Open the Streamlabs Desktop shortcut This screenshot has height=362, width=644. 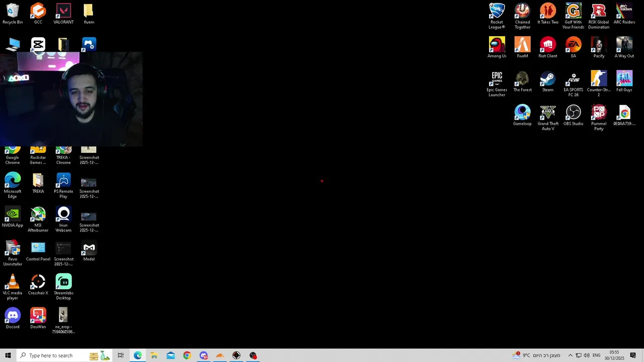click(63, 287)
